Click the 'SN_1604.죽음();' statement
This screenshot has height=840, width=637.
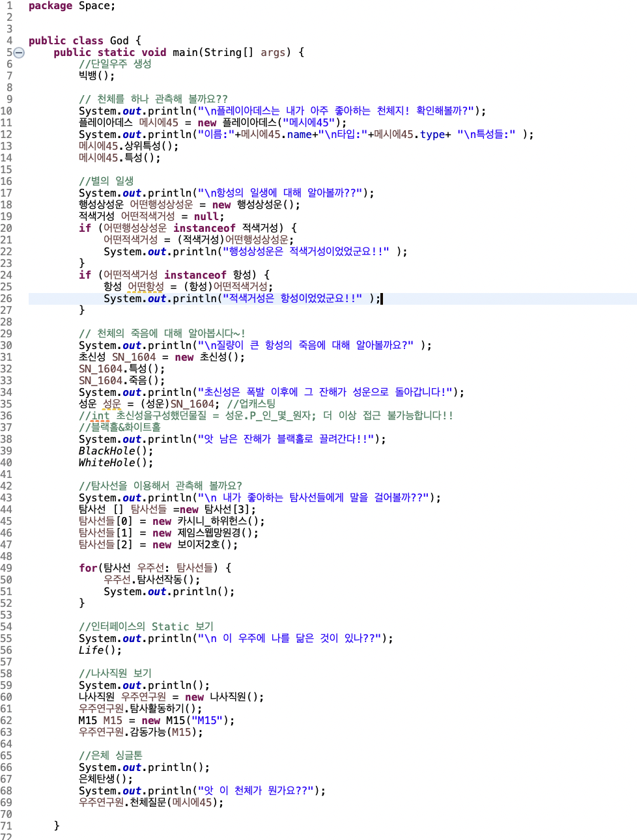122,381
